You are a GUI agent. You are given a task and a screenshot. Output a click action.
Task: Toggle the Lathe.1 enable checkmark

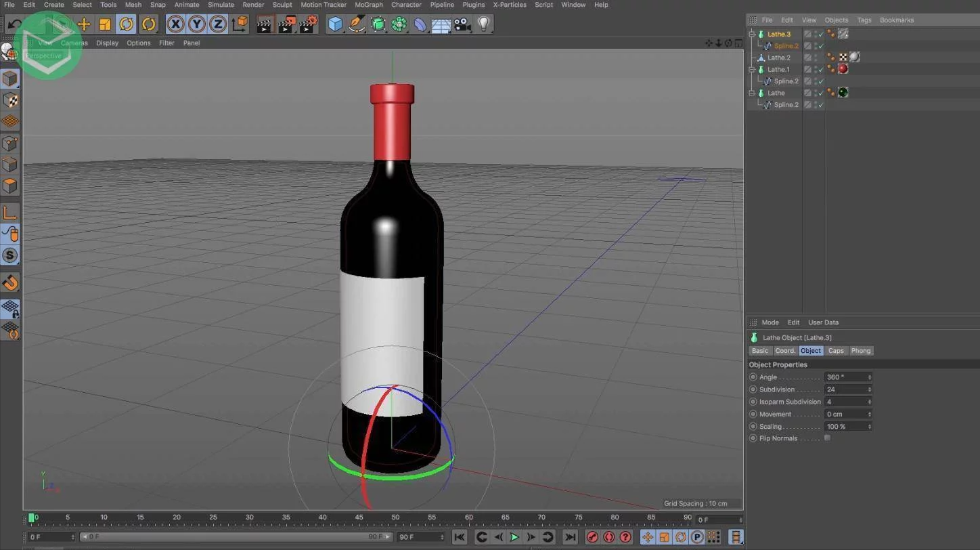(820, 69)
